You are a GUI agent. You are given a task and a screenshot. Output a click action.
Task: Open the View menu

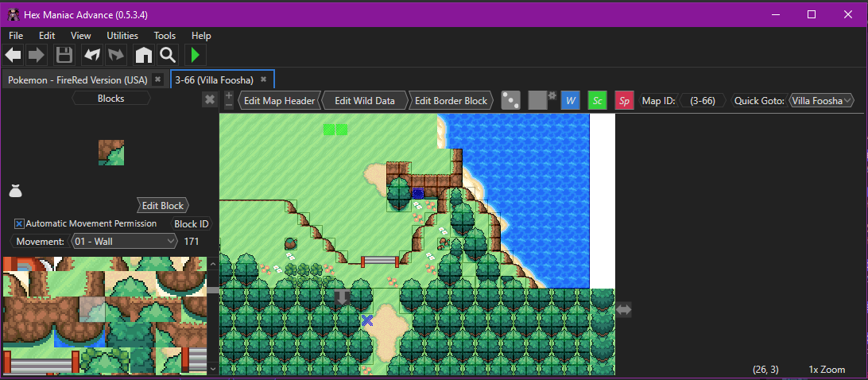coord(81,36)
